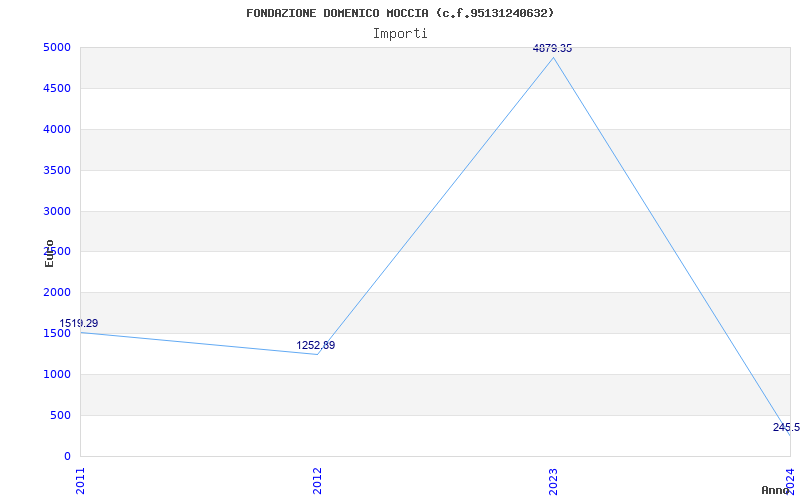
Task: Click the 0 y-axis value
Action: [67, 456]
